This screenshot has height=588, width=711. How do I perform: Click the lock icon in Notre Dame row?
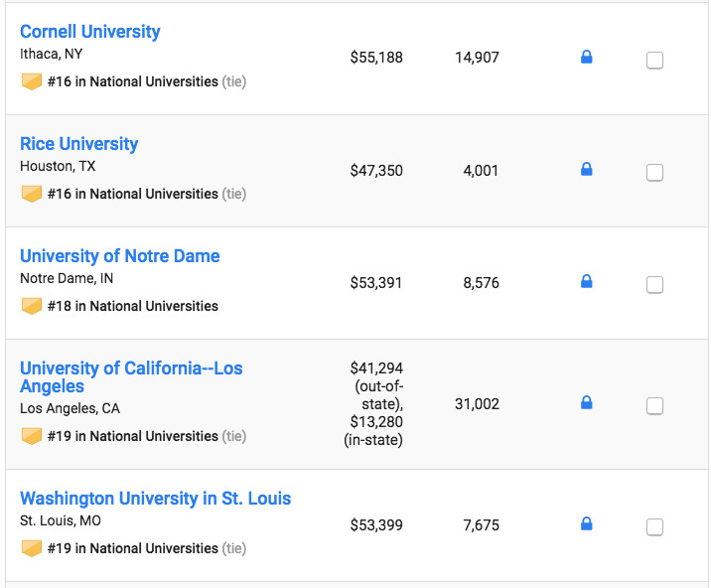[x=586, y=282]
